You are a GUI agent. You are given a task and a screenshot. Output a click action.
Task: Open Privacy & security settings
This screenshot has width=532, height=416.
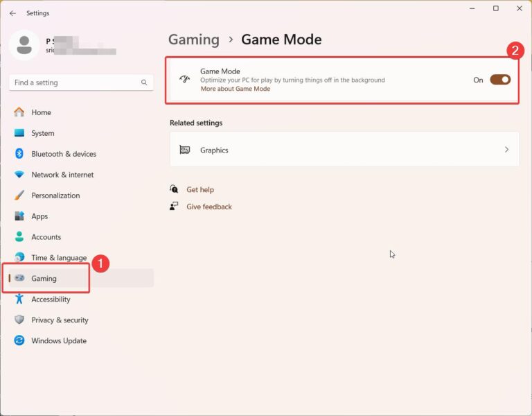81,320
